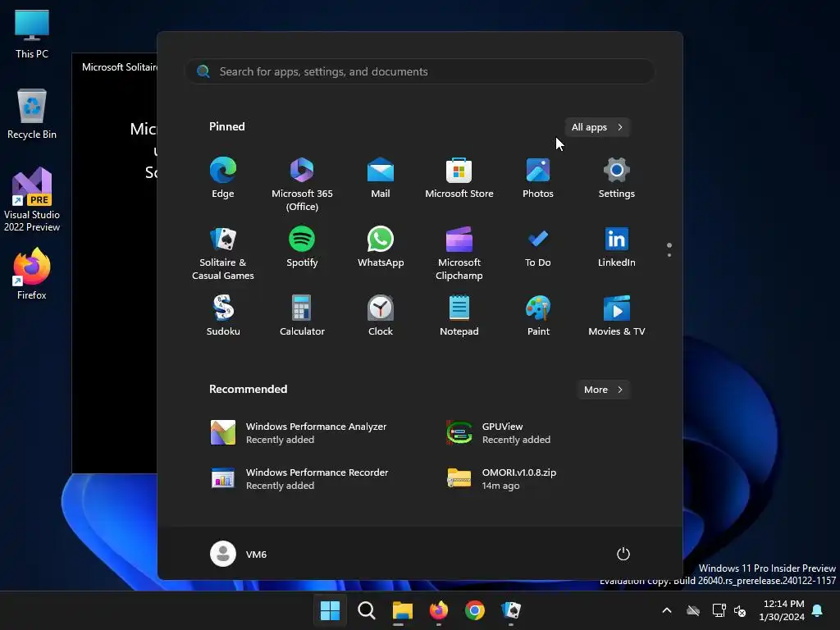Click the Start menu search box
Viewport: 840px width, 630px height.
pyautogui.click(x=419, y=71)
